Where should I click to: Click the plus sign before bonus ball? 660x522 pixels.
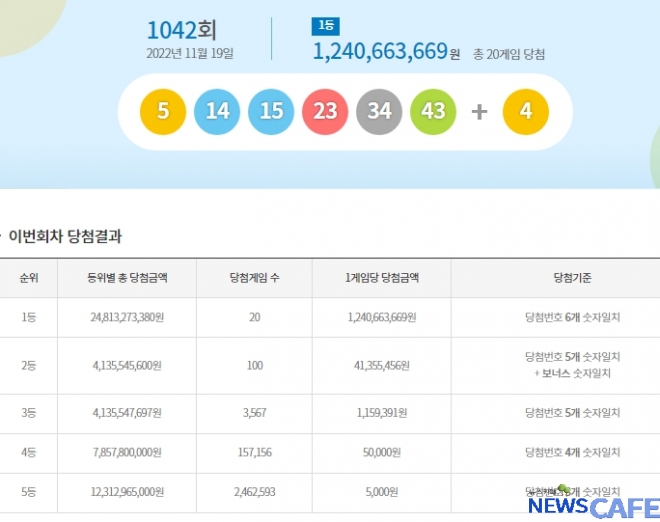(x=479, y=112)
